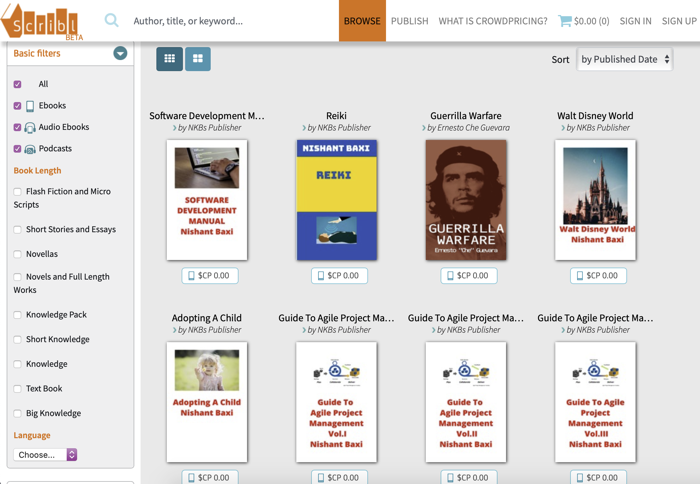Click SIGN IN

pyautogui.click(x=635, y=21)
